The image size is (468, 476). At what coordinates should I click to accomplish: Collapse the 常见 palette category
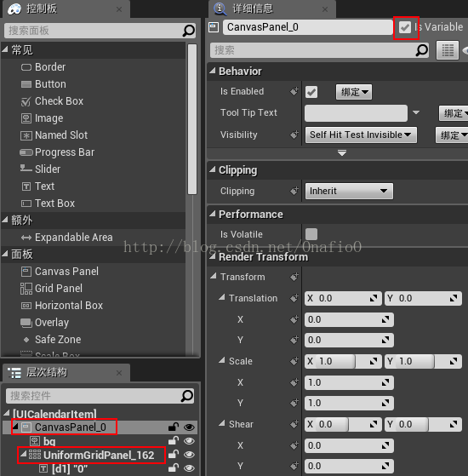click(x=5, y=49)
